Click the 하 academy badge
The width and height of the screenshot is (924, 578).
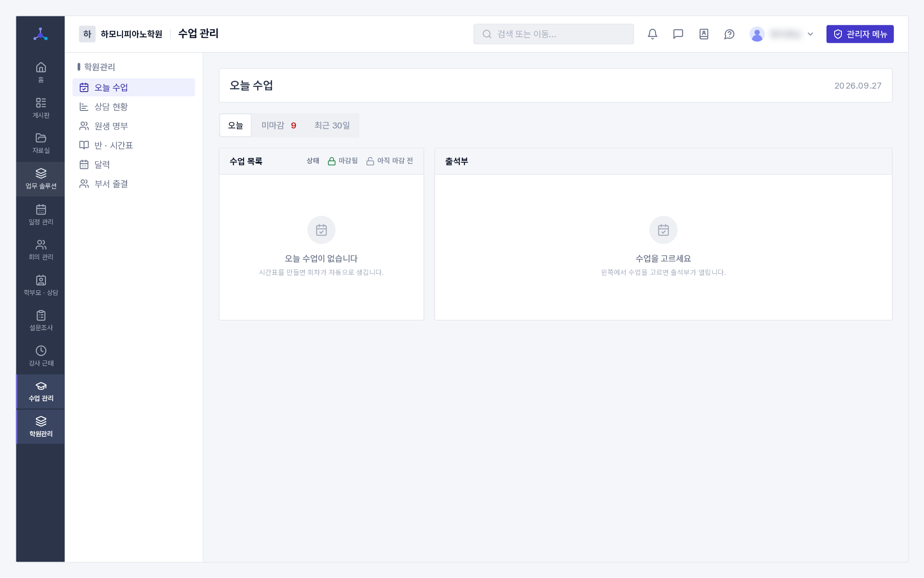click(87, 34)
